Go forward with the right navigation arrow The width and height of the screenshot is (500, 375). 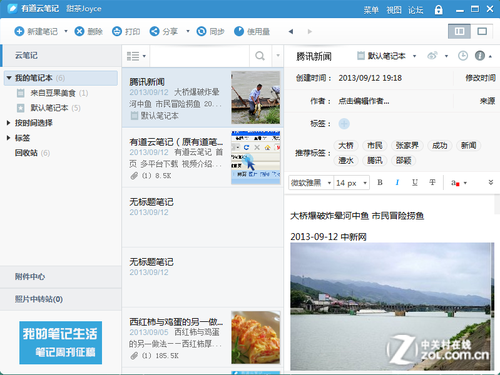coord(310,31)
